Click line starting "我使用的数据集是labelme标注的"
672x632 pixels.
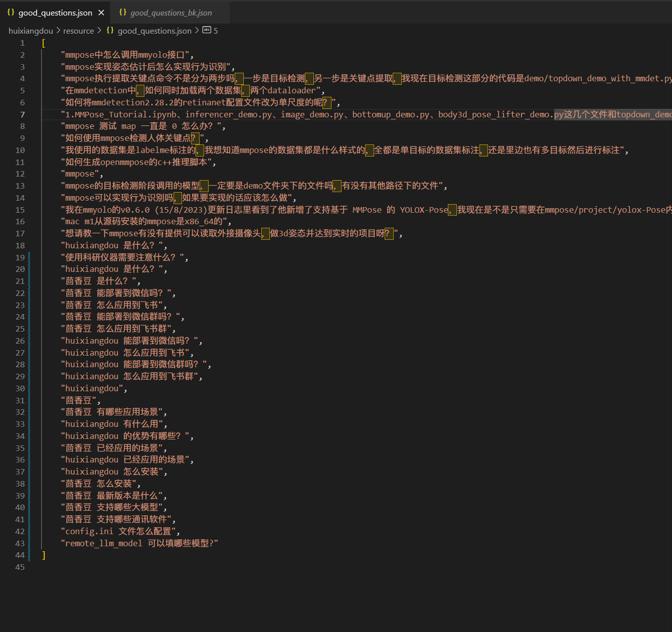coord(345,150)
